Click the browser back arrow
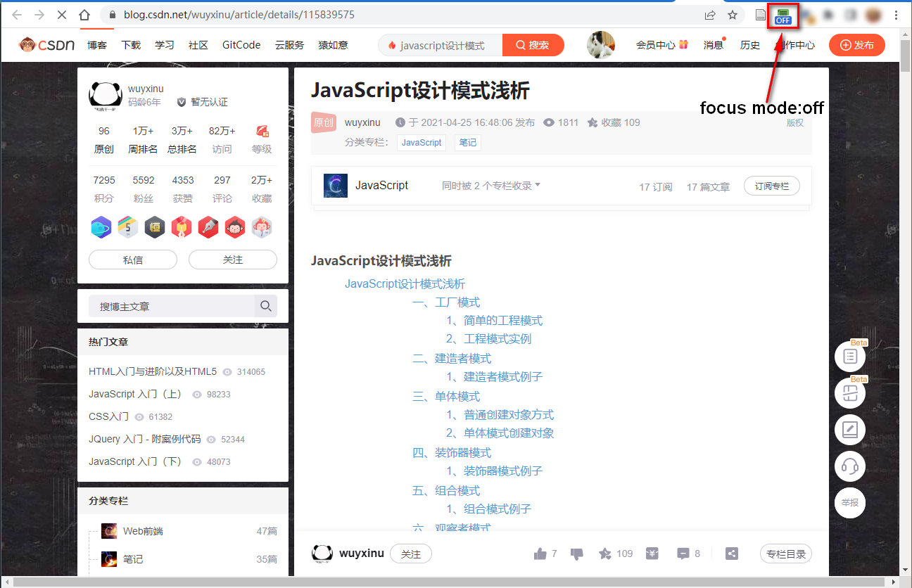This screenshot has width=912, height=588. [17, 15]
